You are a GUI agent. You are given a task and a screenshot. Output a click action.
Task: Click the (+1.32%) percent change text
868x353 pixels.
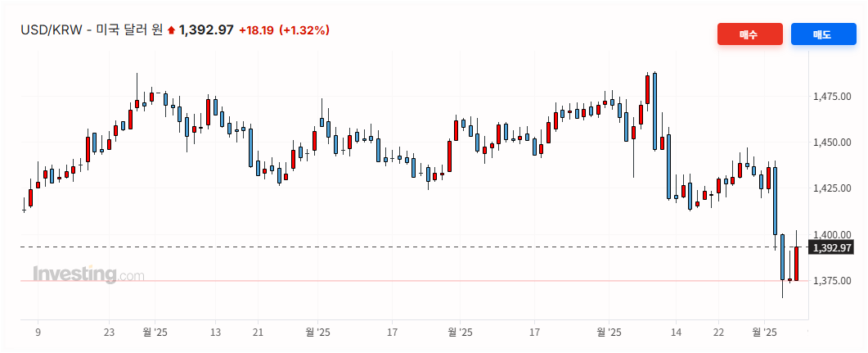[x=304, y=30]
